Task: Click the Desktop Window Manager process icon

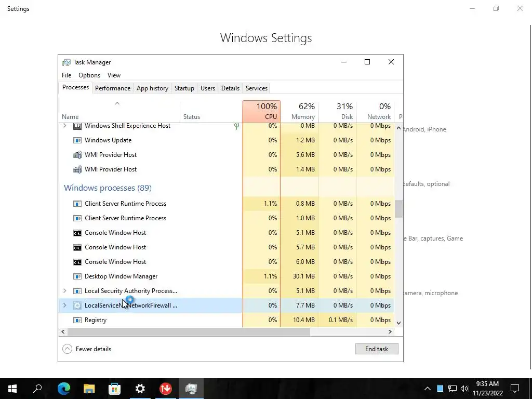Action: pyautogui.click(x=77, y=276)
